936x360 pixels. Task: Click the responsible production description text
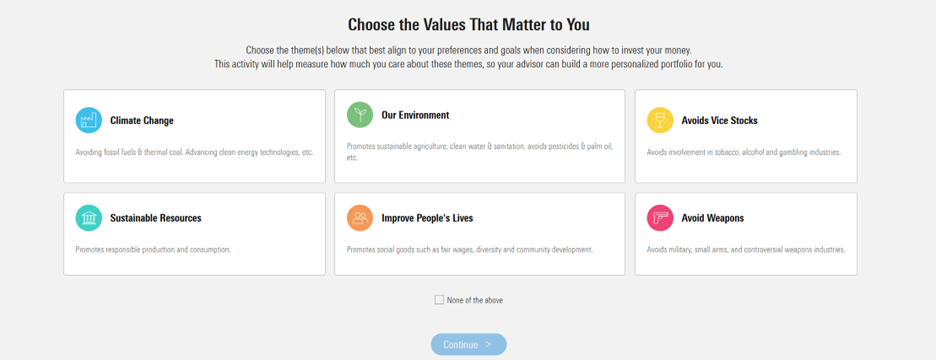[153, 250]
